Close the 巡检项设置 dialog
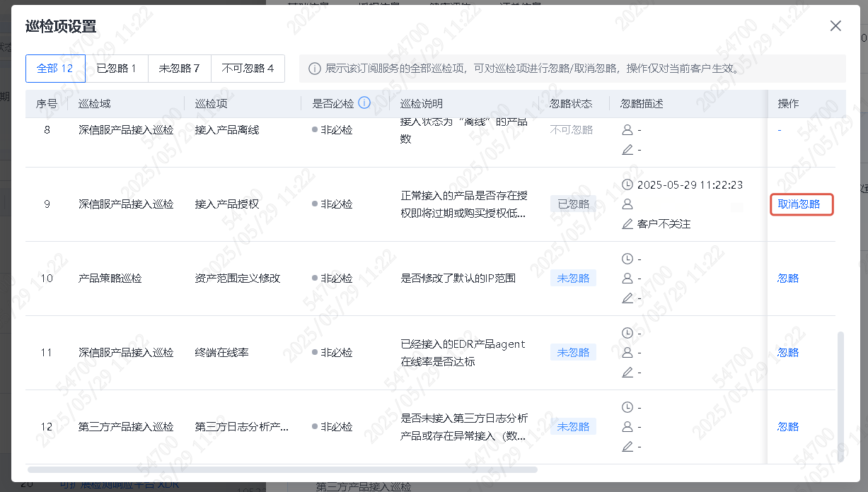 pos(835,26)
